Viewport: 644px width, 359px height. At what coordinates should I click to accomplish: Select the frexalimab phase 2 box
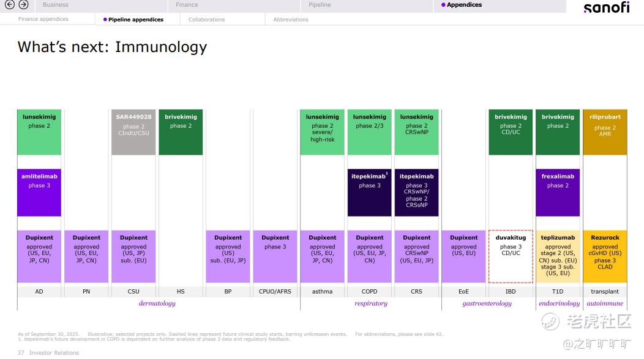(558, 193)
